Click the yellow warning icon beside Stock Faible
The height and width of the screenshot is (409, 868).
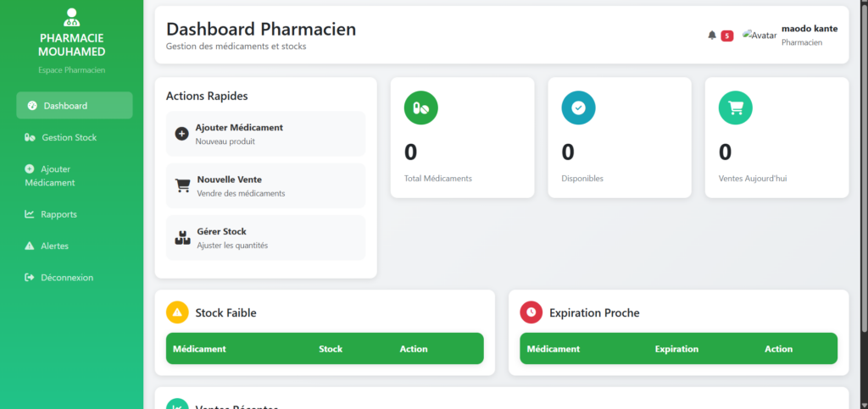click(177, 312)
